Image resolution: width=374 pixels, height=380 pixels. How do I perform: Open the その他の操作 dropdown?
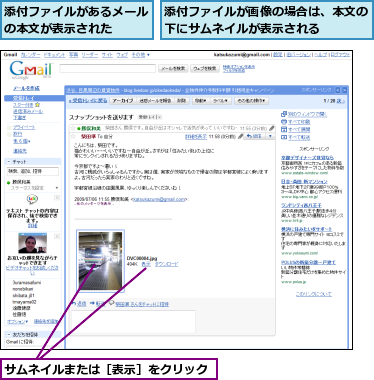pos(252,101)
